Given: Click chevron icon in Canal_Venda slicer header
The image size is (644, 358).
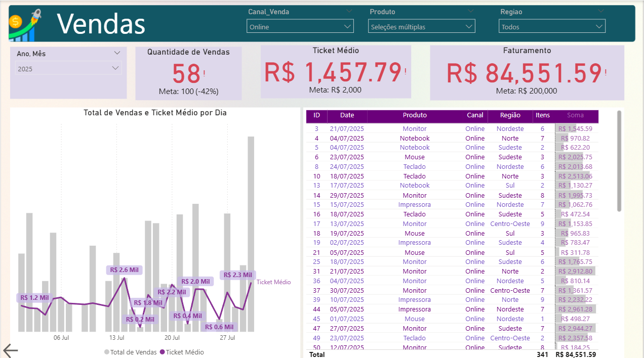Looking at the screenshot, I should 349,11.
